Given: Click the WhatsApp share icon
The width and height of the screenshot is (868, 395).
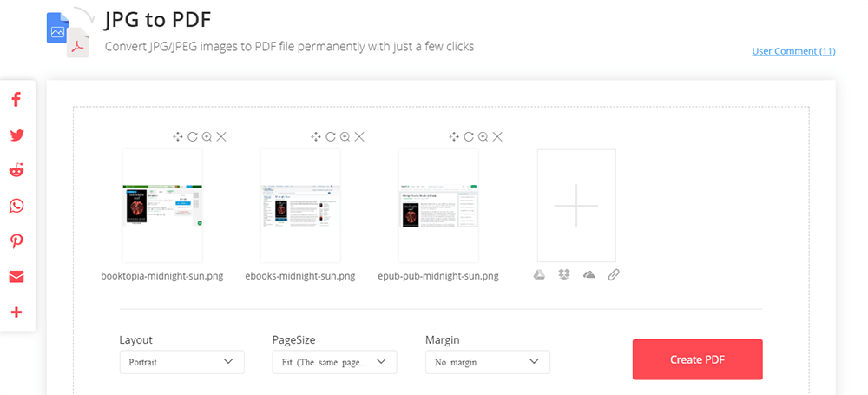Looking at the screenshot, I should coord(16,206).
